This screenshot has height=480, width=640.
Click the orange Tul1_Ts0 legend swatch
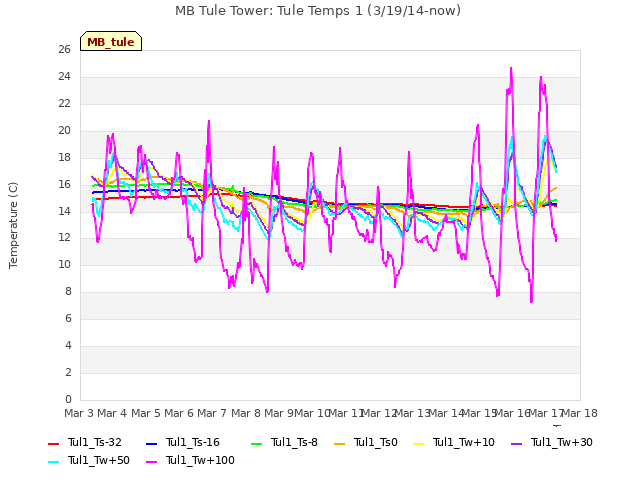[x=340, y=444]
